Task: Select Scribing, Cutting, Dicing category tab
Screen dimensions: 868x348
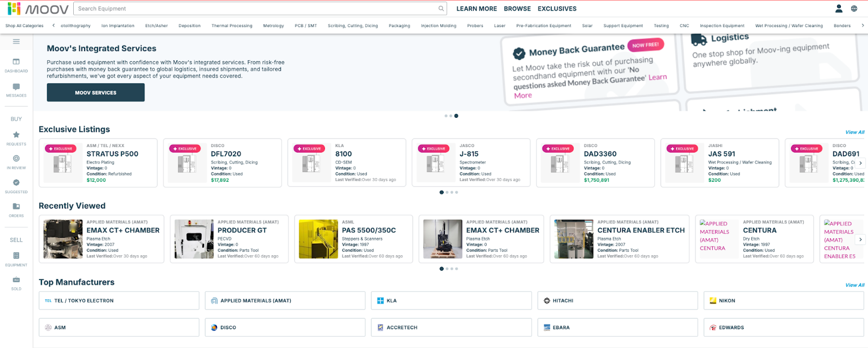Action: coord(353,26)
